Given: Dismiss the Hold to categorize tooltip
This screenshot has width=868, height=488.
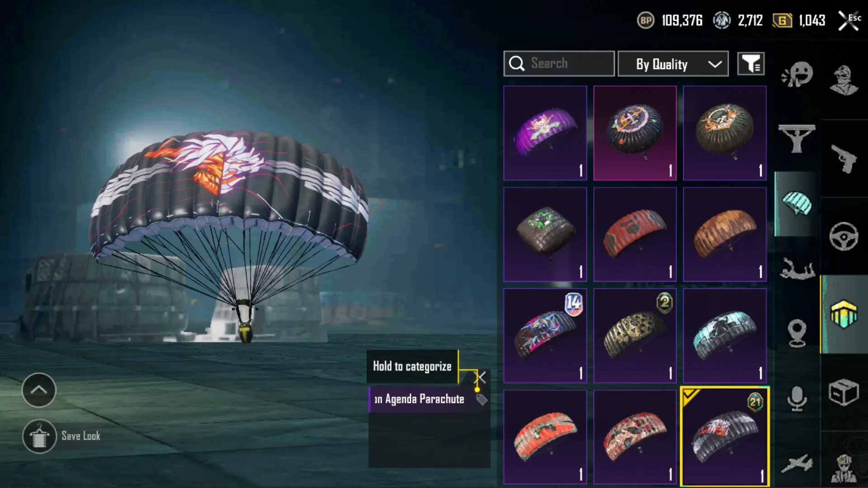Looking at the screenshot, I should point(480,377).
